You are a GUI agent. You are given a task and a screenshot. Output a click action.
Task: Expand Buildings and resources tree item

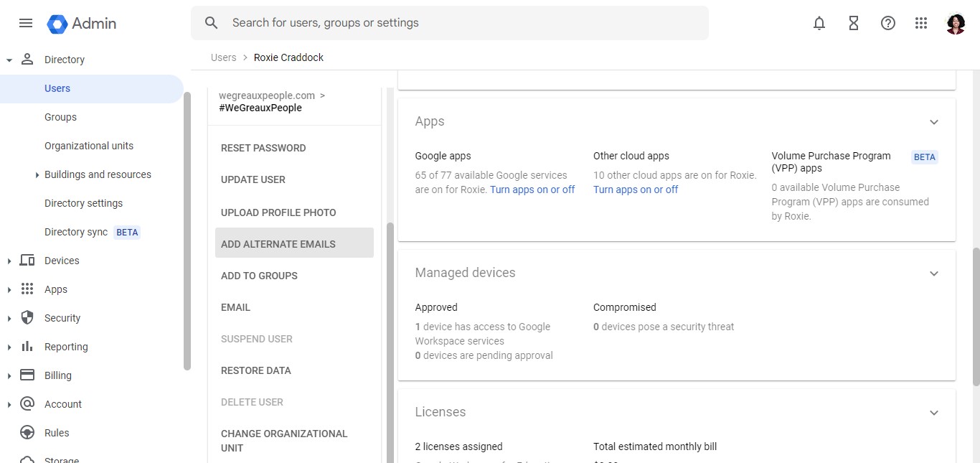(37, 174)
